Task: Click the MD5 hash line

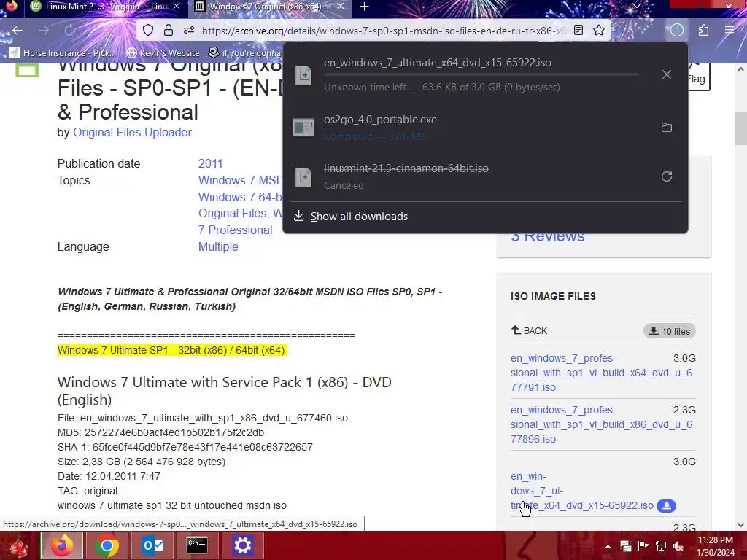Action: pyautogui.click(x=160, y=432)
